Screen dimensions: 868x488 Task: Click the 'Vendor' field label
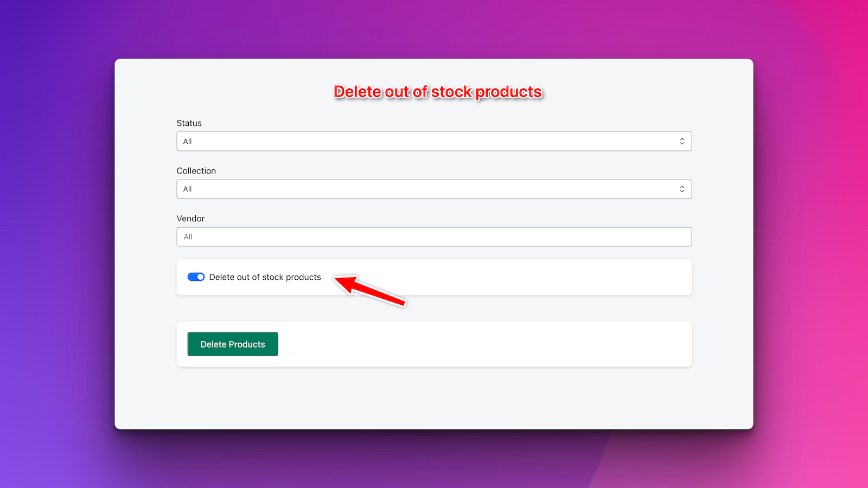click(190, 218)
